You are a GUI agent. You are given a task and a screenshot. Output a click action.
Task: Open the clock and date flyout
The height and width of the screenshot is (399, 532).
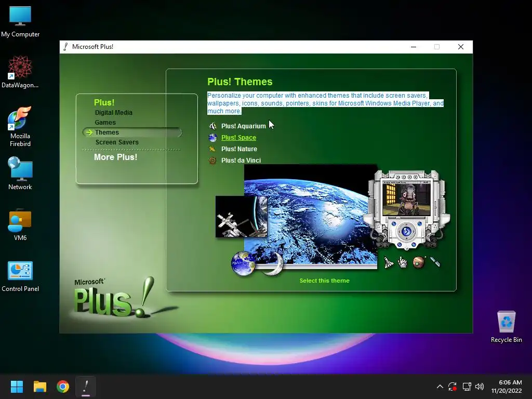point(507,387)
